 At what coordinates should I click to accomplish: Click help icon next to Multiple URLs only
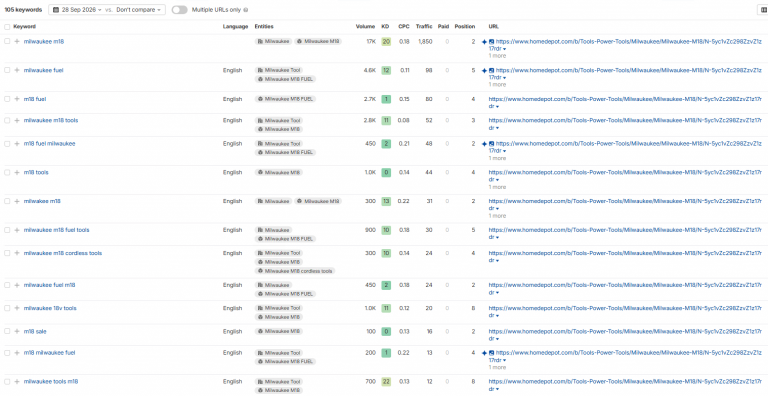point(245,10)
